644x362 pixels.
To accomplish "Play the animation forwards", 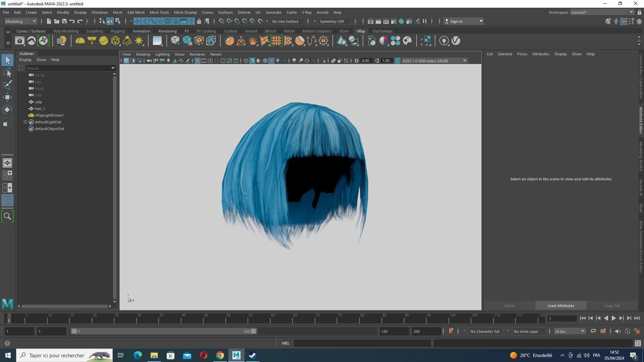I will [x=613, y=318].
